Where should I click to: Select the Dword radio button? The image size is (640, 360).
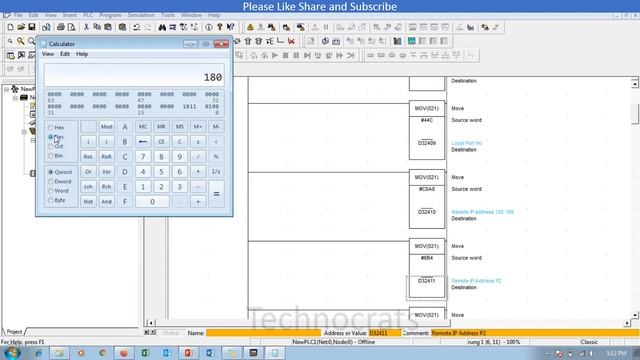(51, 182)
